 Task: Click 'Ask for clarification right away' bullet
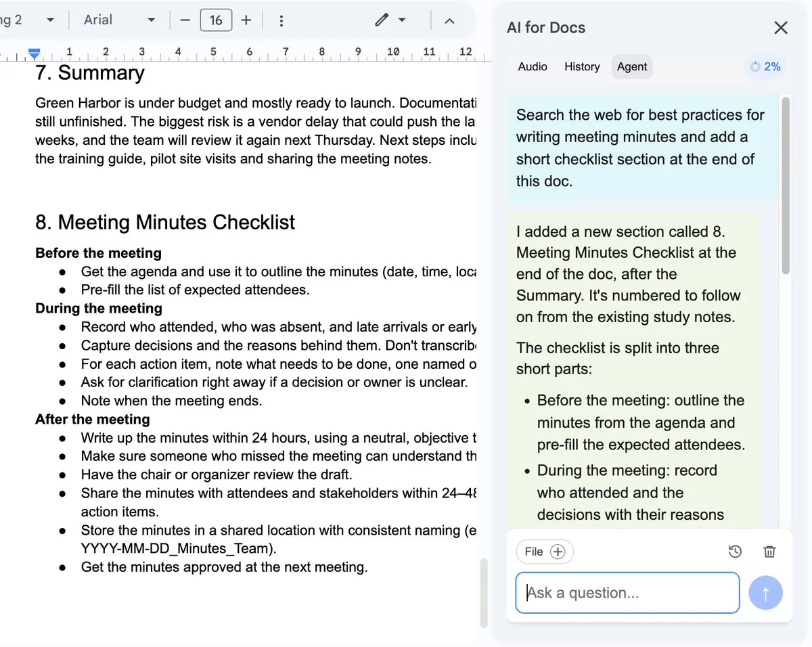274,382
